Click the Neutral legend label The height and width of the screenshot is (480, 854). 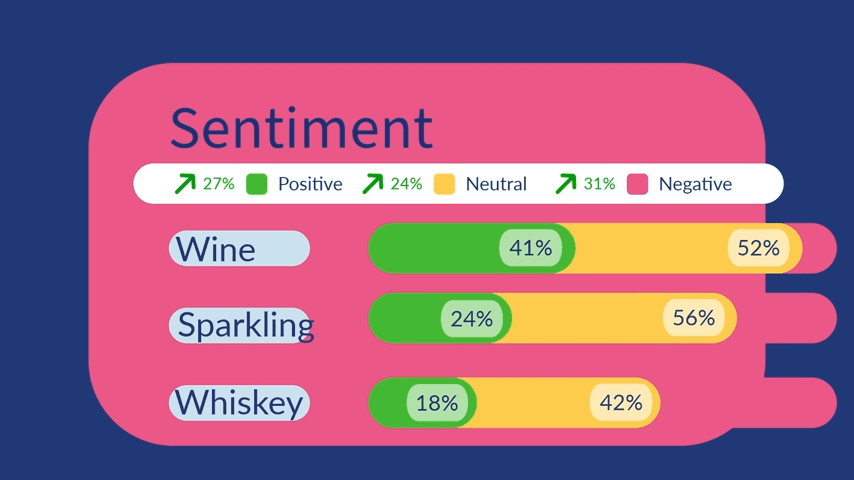point(496,184)
